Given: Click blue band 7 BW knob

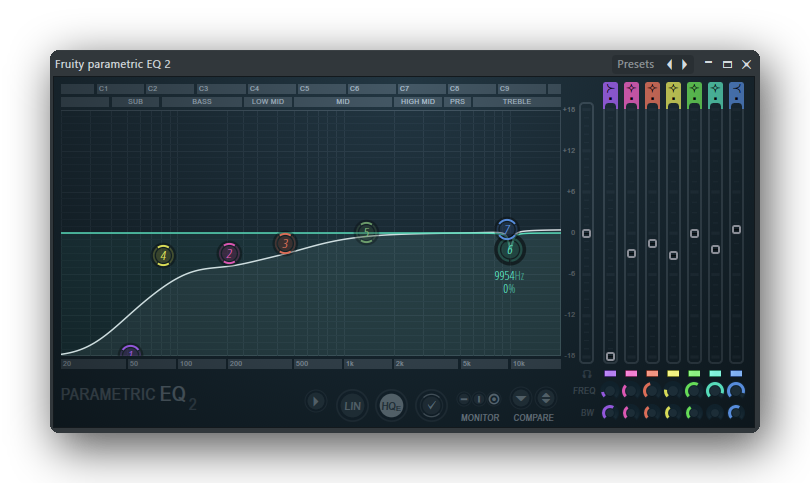Looking at the screenshot, I should pos(736,413).
